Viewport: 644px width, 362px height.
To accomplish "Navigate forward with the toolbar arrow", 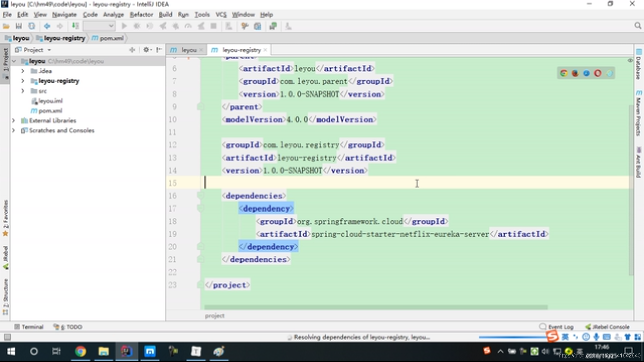I will (x=60, y=26).
